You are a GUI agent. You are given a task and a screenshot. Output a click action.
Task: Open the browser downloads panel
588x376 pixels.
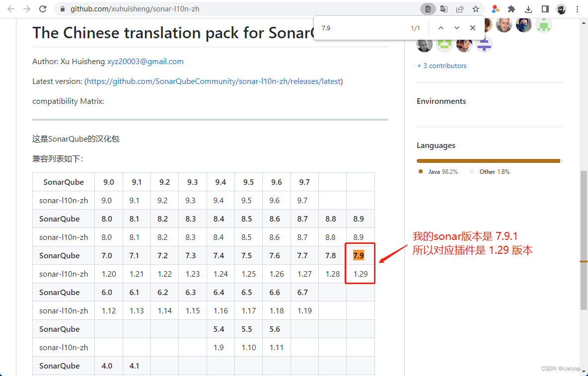pyautogui.click(x=528, y=9)
